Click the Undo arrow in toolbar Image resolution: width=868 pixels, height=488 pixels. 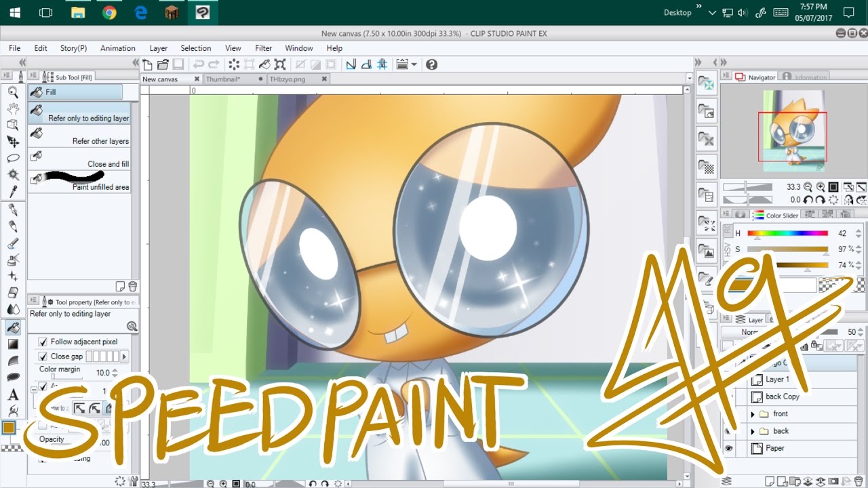(x=198, y=64)
